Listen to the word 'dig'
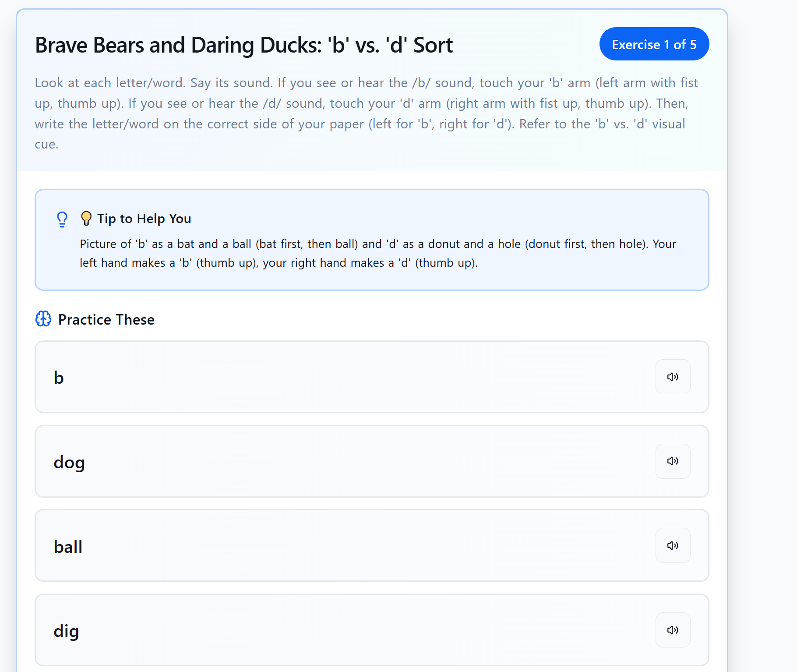The height and width of the screenshot is (672, 797). [673, 630]
